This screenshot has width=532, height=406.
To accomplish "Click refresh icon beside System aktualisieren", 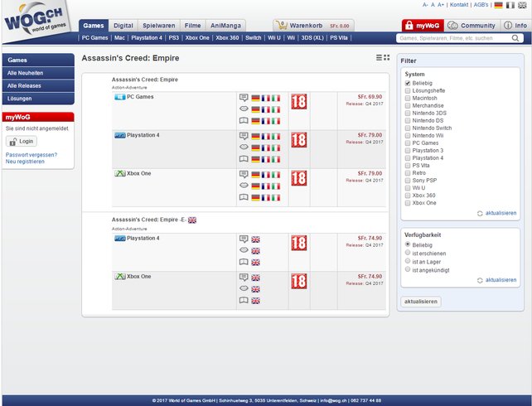I will pos(480,213).
